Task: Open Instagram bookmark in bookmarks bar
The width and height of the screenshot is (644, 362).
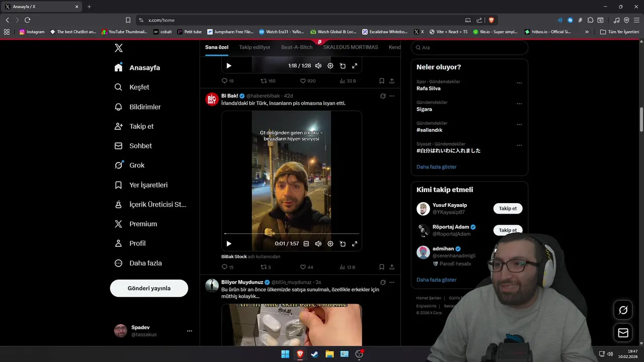Action: pyautogui.click(x=32, y=32)
